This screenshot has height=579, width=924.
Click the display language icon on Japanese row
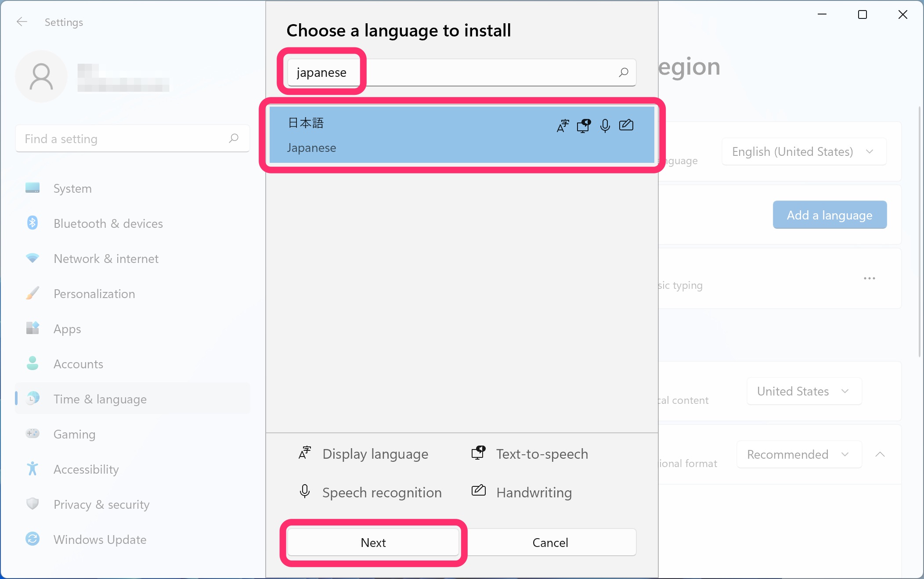point(563,126)
